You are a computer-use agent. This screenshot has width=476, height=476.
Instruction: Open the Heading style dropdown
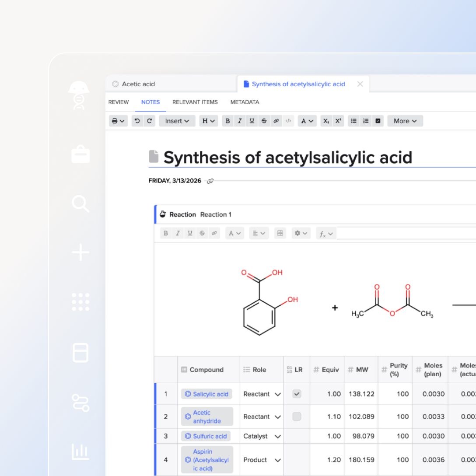click(x=209, y=121)
